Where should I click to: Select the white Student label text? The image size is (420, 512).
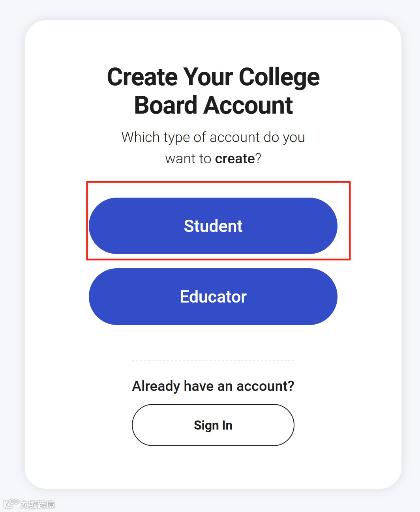coord(213,226)
